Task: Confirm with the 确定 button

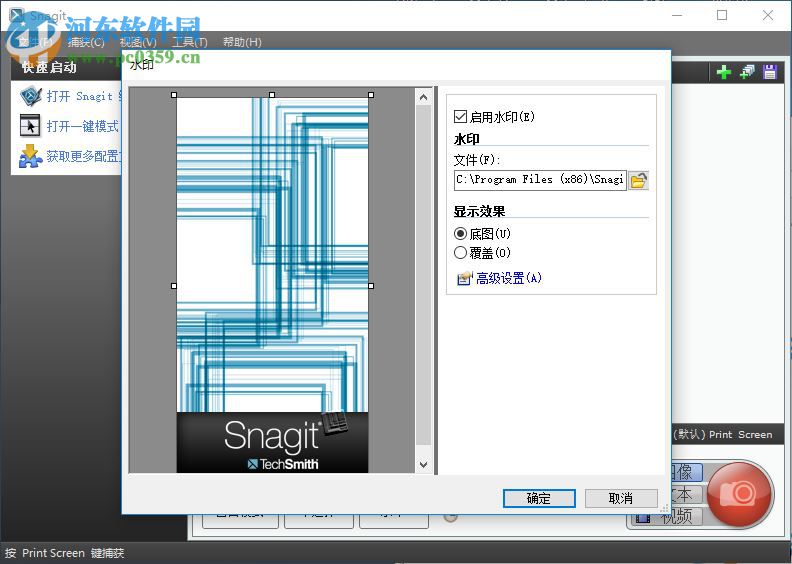Action: point(539,498)
